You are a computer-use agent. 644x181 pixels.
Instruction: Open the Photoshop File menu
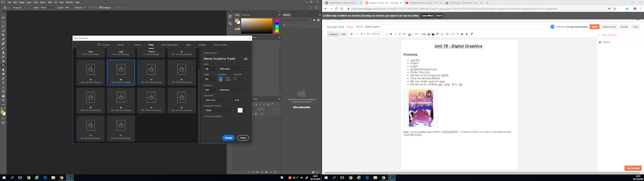point(9,2)
